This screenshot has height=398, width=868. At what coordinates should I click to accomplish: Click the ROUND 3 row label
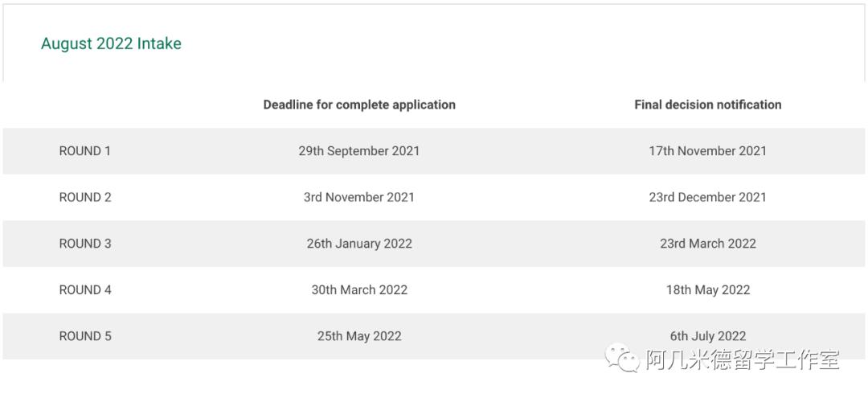tap(85, 244)
